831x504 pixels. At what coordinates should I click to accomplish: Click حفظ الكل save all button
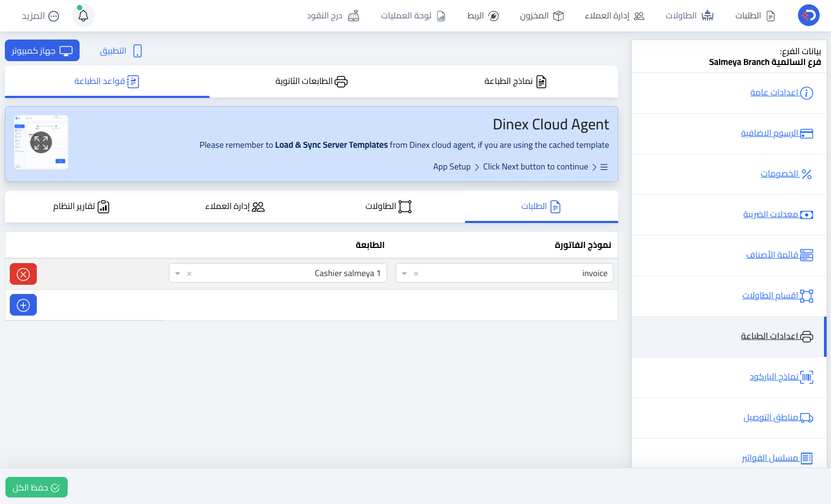[36, 487]
